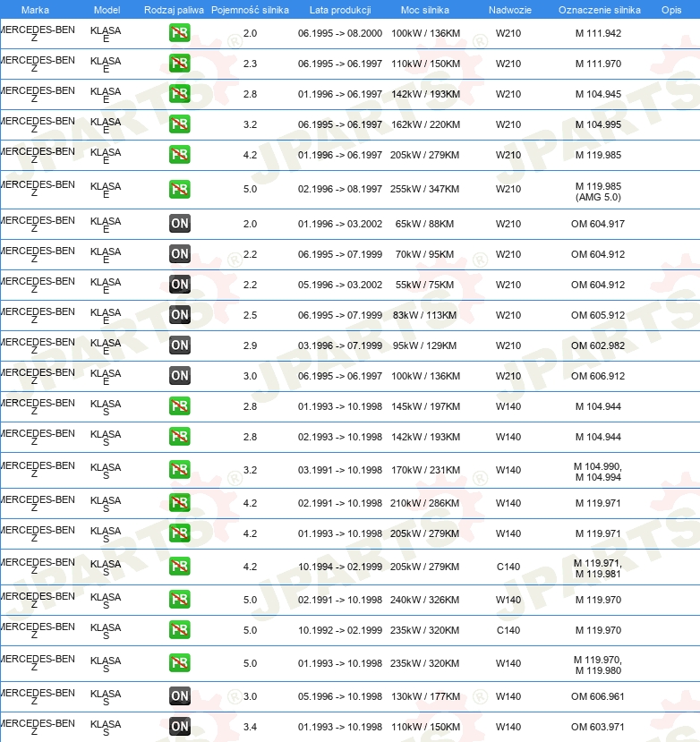Click PB icon in 145kW / 197KM row
Screen dimensions: 700x742
click(179, 406)
